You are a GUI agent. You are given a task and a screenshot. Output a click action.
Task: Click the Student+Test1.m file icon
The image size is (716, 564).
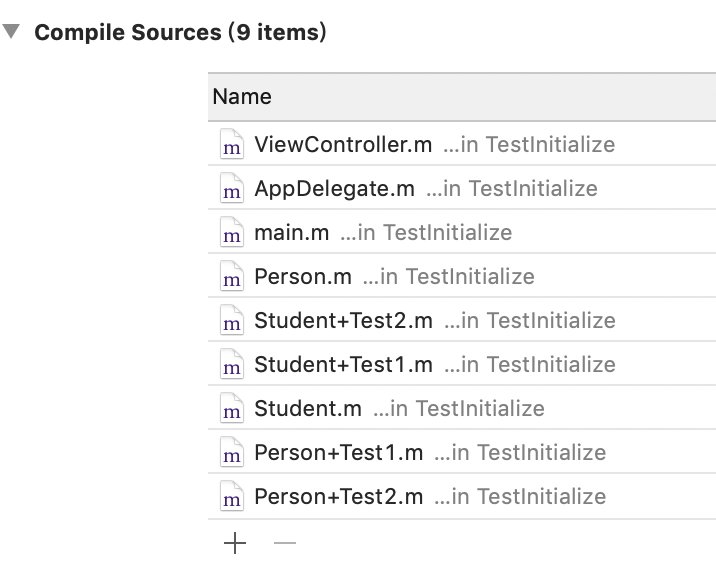pos(232,365)
